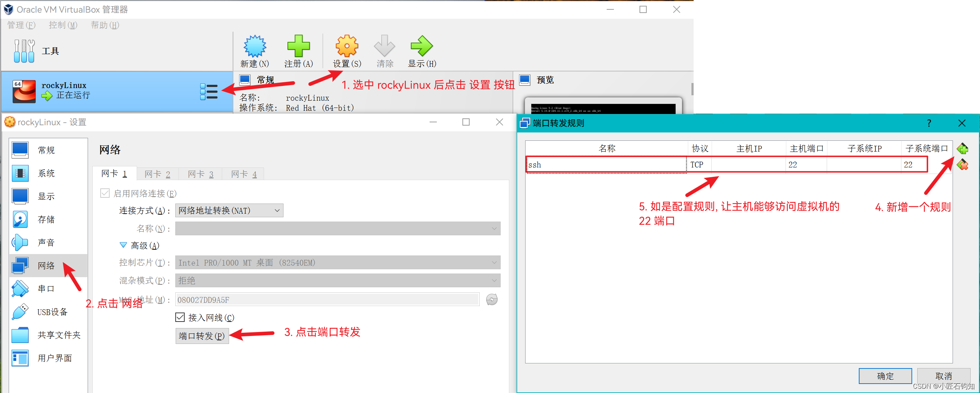Open the Name (名称) network dropdown
This screenshot has width=980, height=393.
338,228
